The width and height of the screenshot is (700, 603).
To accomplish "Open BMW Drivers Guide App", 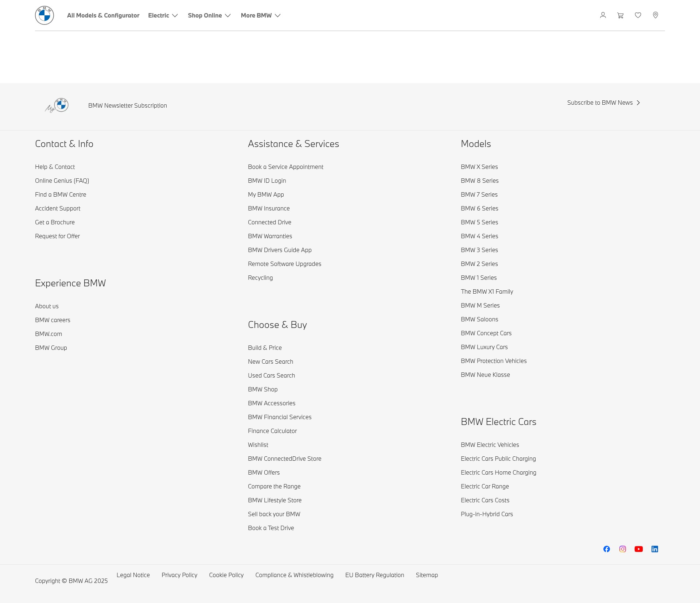I will point(280,250).
